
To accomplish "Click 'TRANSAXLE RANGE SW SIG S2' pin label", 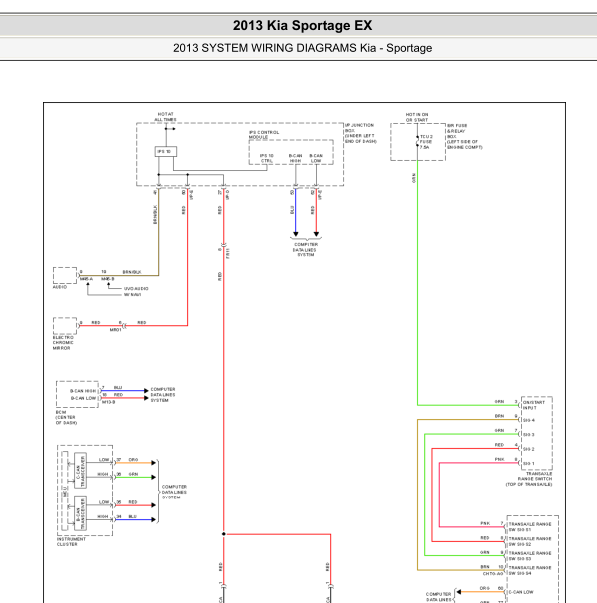I will 530,541.
